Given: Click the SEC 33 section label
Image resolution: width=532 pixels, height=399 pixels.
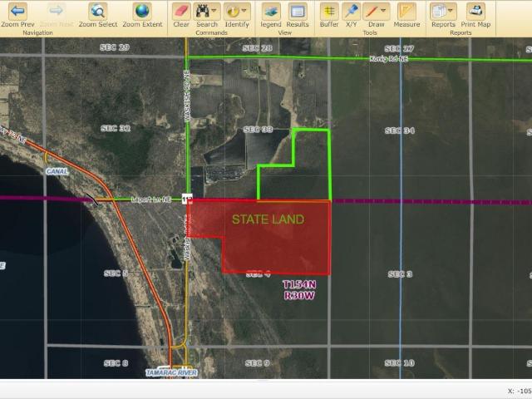Looking at the screenshot, I should [x=258, y=130].
